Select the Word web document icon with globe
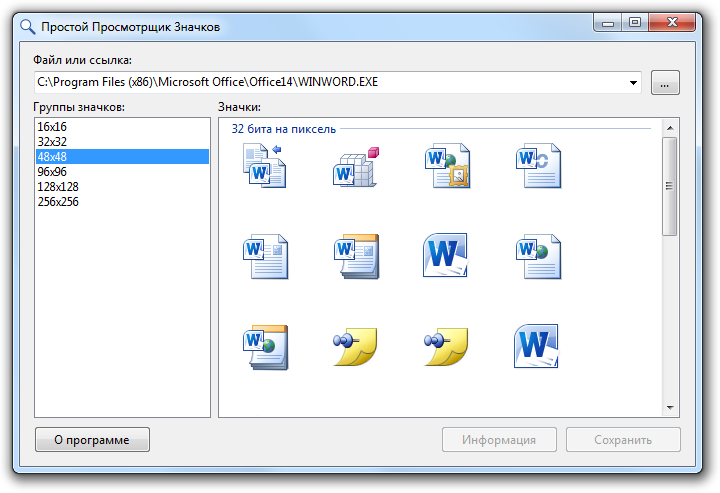 pos(538,257)
